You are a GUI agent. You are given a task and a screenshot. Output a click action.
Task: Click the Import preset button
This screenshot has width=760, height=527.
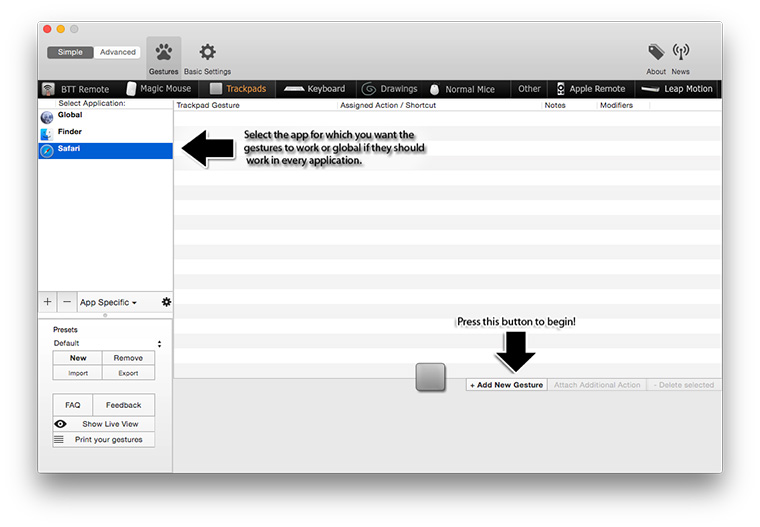78,373
